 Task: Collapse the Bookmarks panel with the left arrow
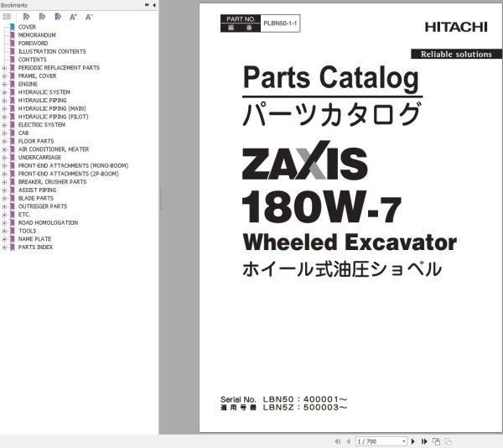click(154, 5)
